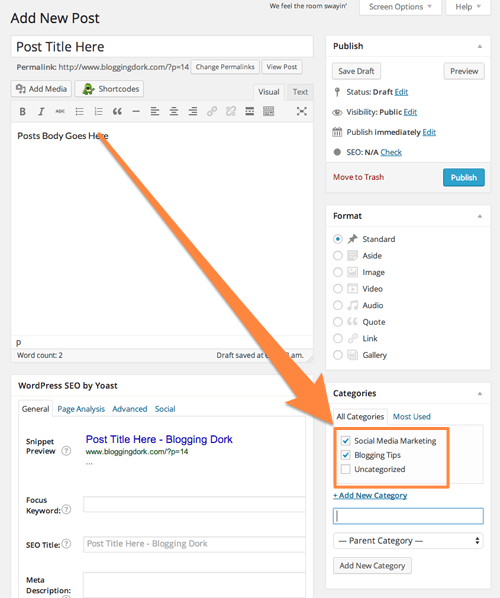The width and height of the screenshot is (500, 598).
Task: Click SEO Title help question mark
Action: [x=66, y=544]
